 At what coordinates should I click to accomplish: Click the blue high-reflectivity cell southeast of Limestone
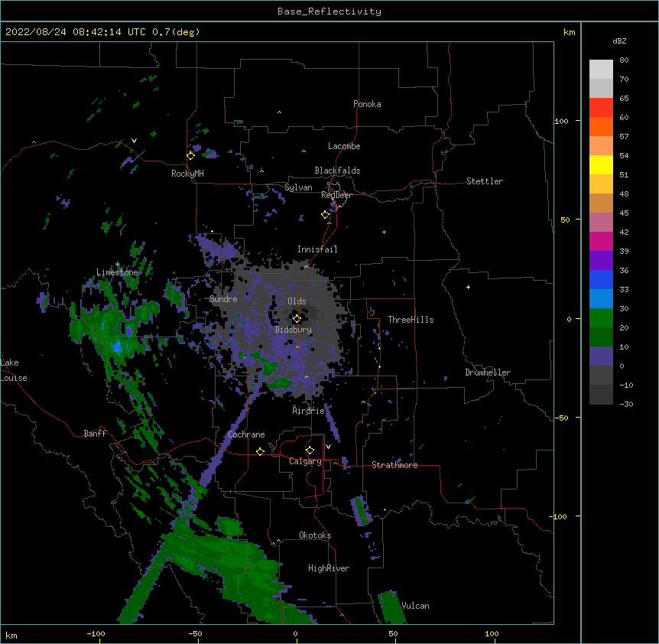coord(116,347)
